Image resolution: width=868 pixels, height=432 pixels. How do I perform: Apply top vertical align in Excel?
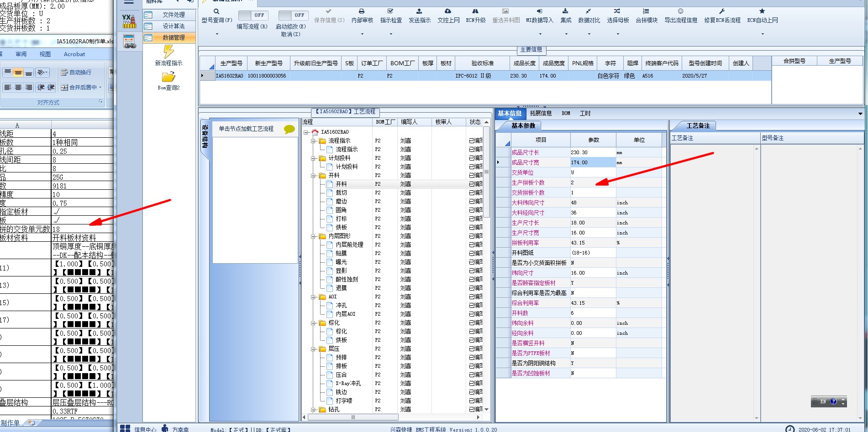pyautogui.click(x=7, y=73)
